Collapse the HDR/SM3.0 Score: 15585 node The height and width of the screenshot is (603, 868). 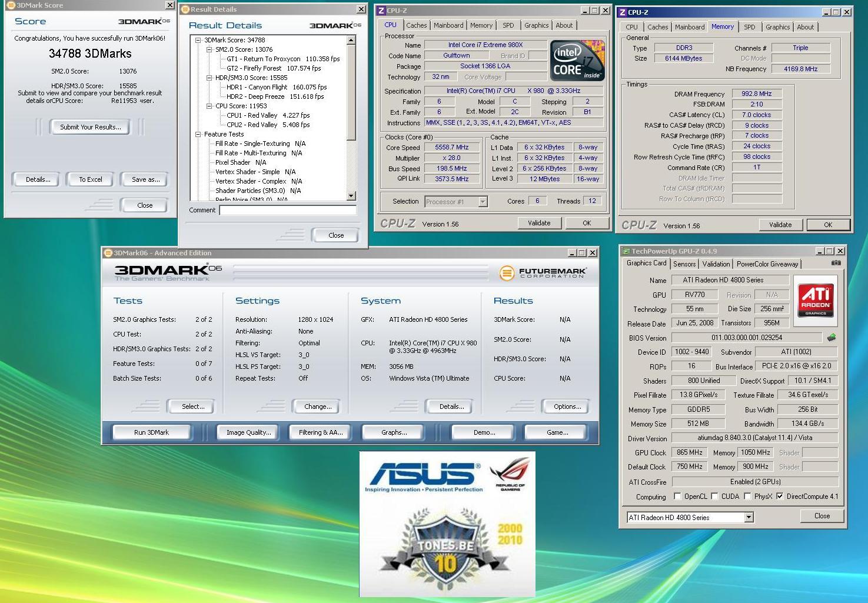[209, 78]
